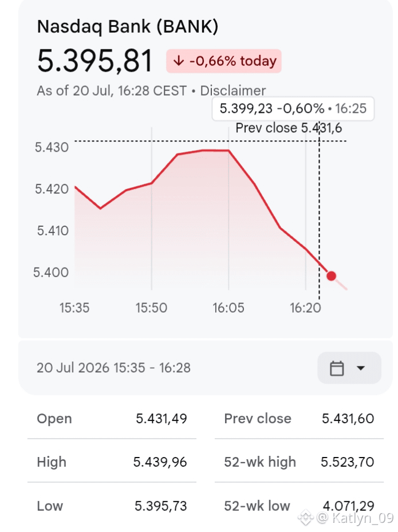Click the Prev close 5.431,60 stat row

point(299,419)
